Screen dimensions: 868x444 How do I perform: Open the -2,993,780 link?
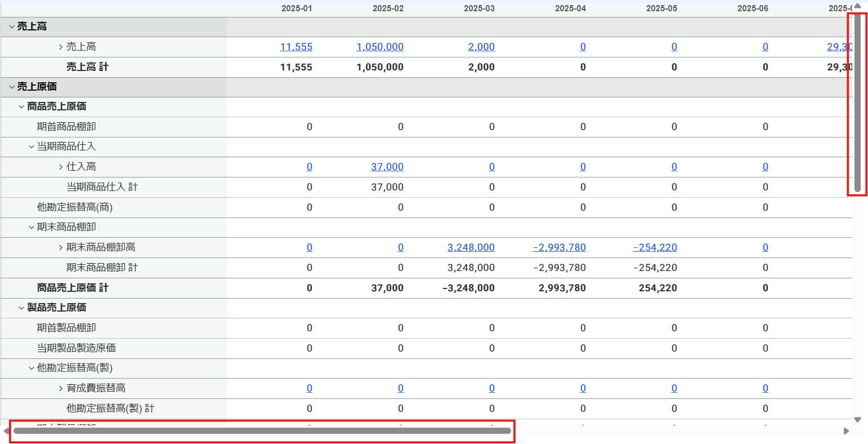(560, 247)
